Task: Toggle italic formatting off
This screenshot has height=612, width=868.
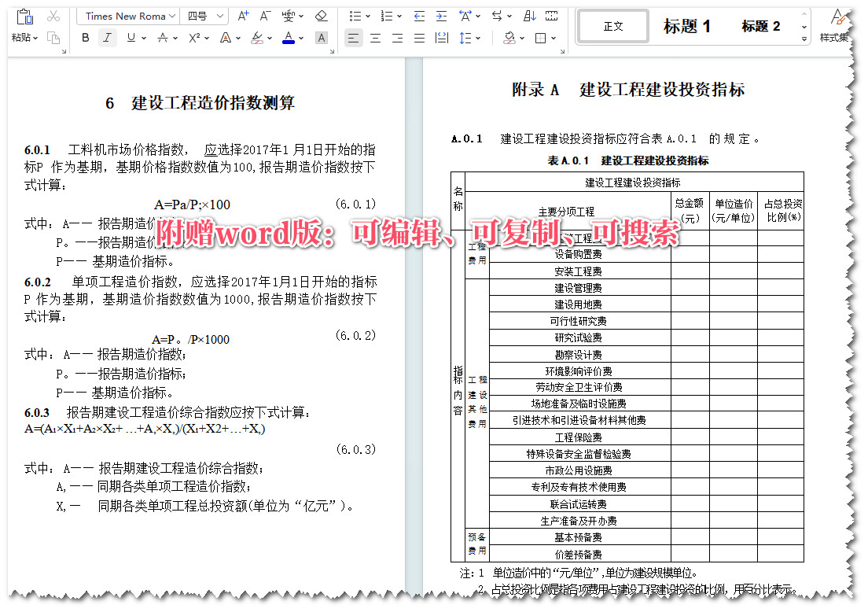Action: [107, 37]
